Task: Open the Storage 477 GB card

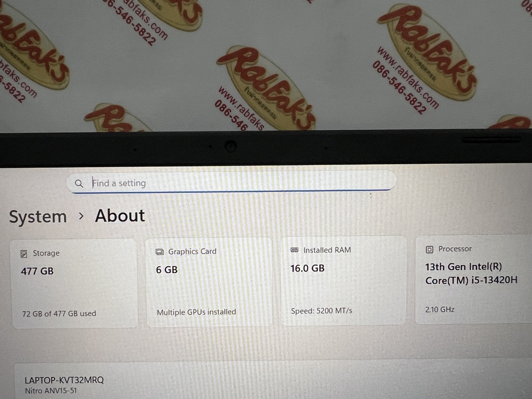Action: pos(75,283)
